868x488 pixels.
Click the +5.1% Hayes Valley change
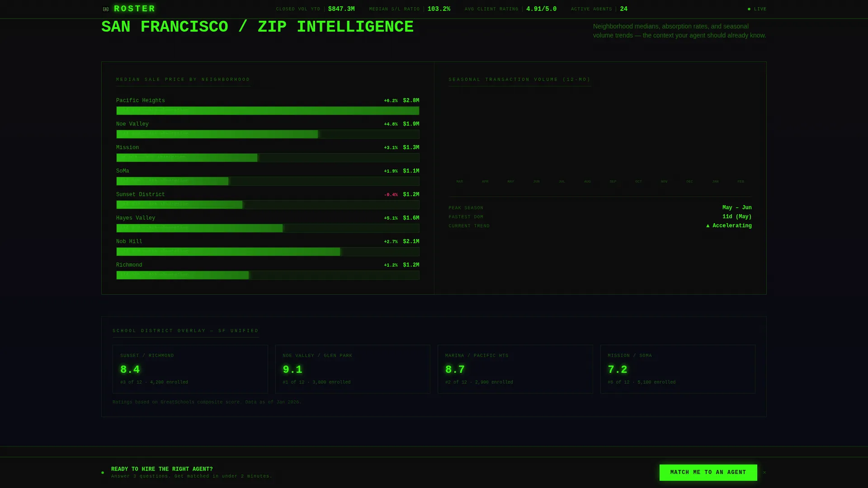(391, 218)
